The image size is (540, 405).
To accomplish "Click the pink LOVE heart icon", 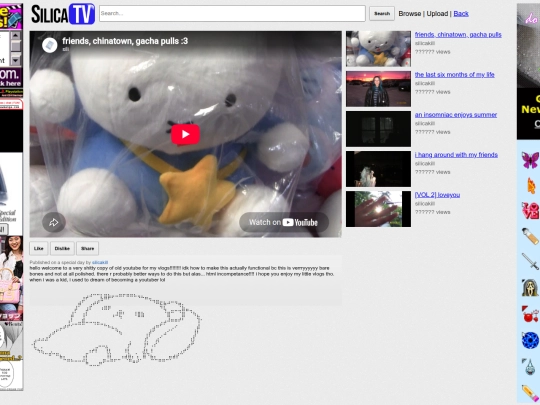I will (531, 211).
